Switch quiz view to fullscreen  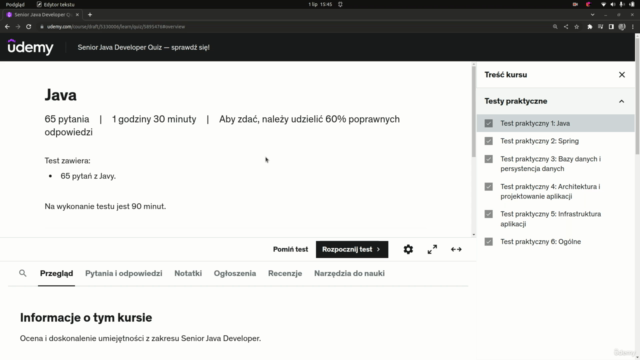click(432, 249)
